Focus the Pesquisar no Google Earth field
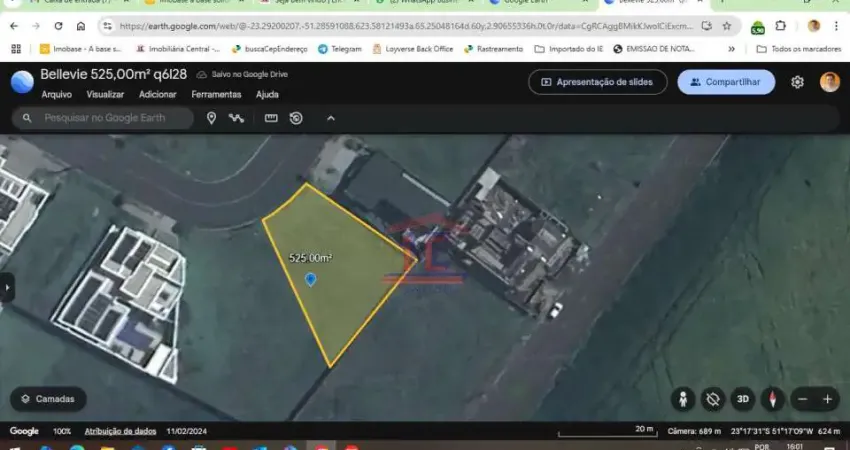Screen dimensions: 850x450 tap(103, 118)
